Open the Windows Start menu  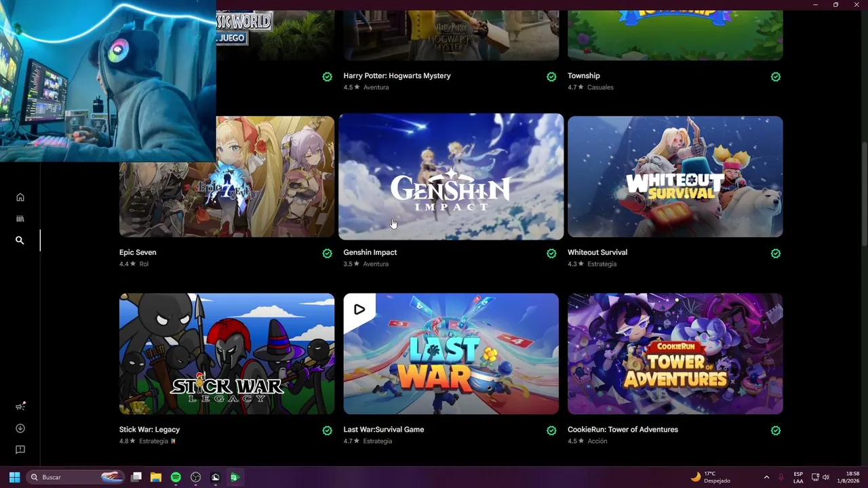click(x=14, y=477)
